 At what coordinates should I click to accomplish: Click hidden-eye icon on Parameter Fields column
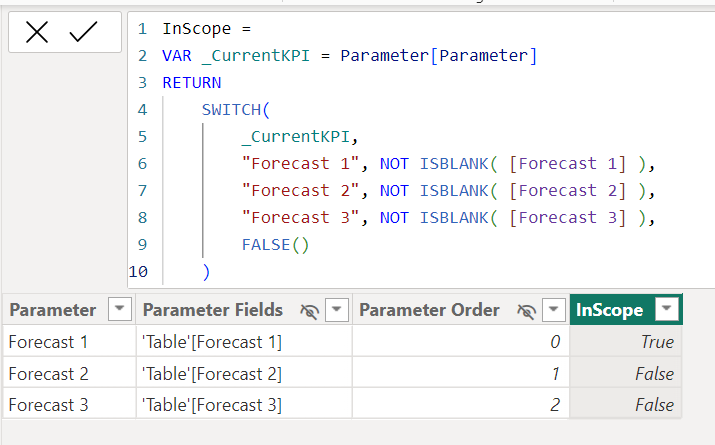point(310,311)
